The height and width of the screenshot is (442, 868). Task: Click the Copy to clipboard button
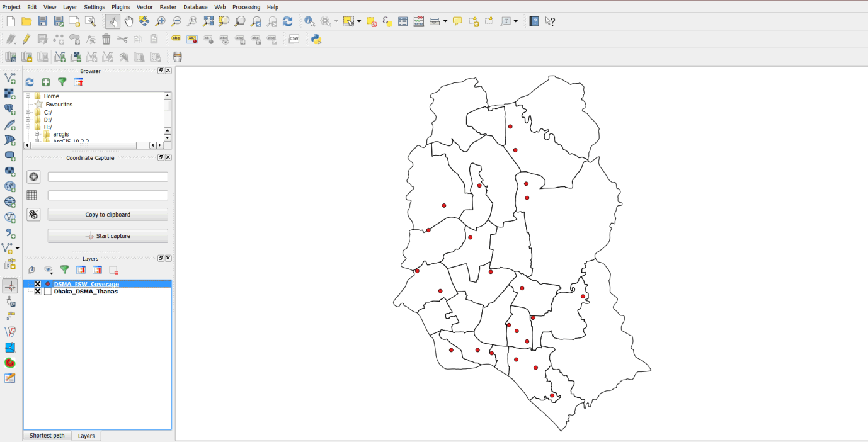[x=108, y=215]
